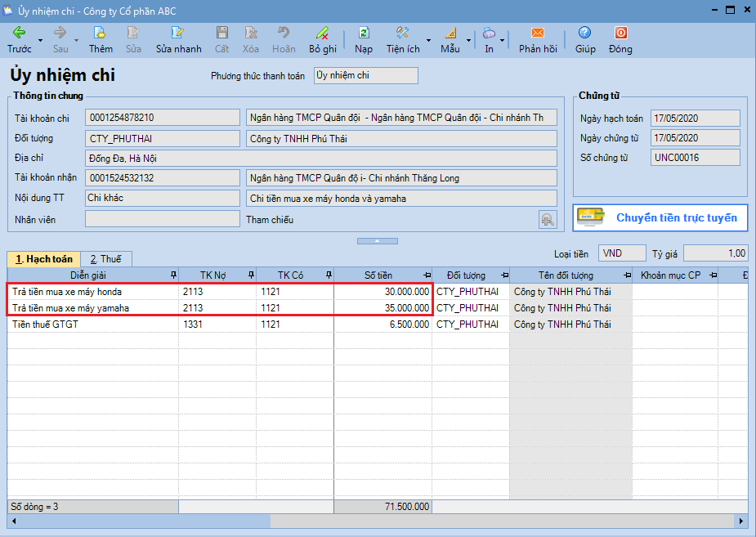Viewport: 756px width, 537px height.
Task: Toggle pin on Số tiền column
Action: (x=427, y=275)
